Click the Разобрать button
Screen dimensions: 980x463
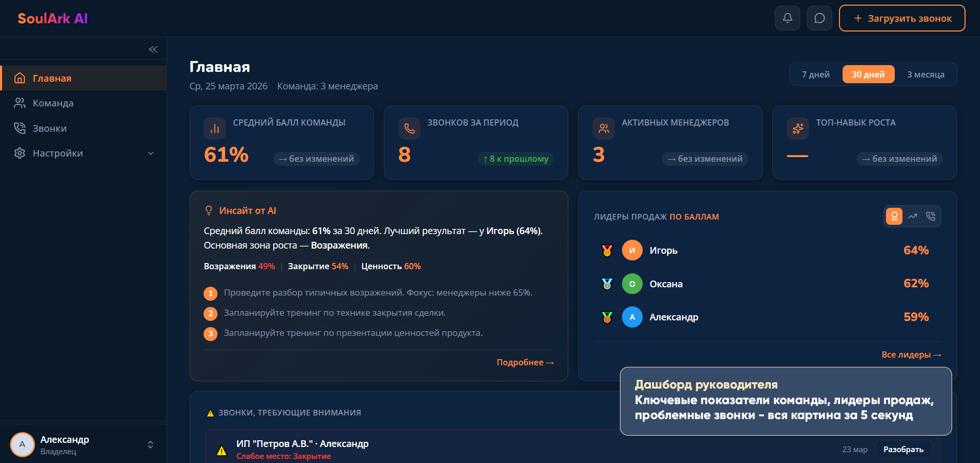pos(904,449)
